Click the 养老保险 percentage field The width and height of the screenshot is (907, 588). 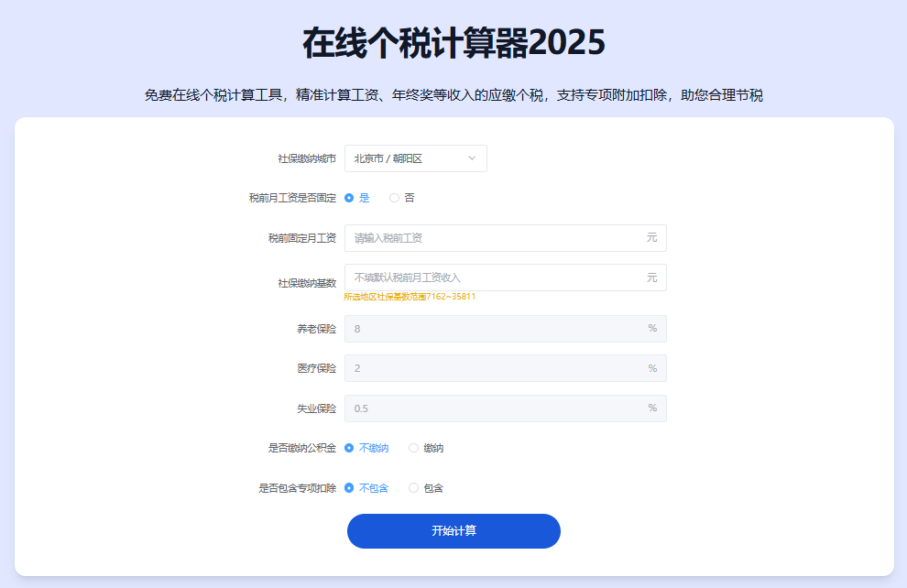[495, 329]
